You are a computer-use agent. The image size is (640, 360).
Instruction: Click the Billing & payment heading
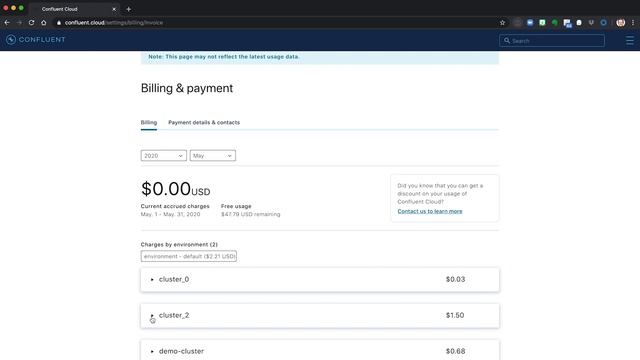(187, 88)
